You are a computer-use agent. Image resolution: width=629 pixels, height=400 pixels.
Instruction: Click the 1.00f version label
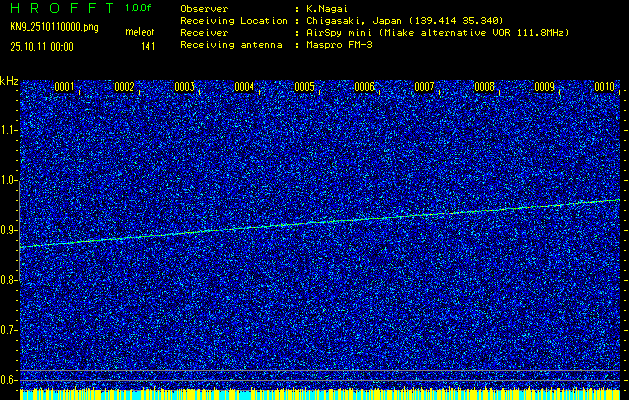pyautogui.click(x=139, y=8)
